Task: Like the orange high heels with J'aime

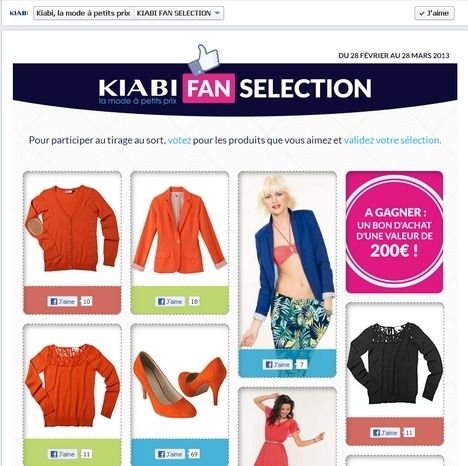Action: 170,454
